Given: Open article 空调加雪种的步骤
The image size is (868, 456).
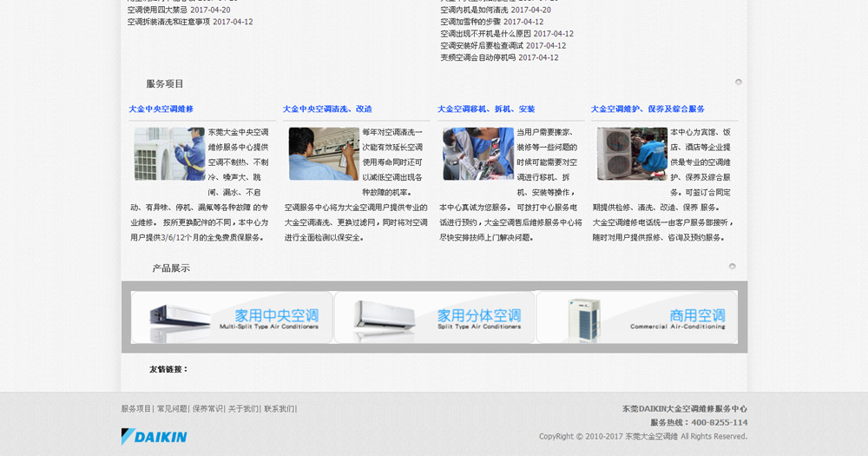Looking at the screenshot, I should coord(470,22).
